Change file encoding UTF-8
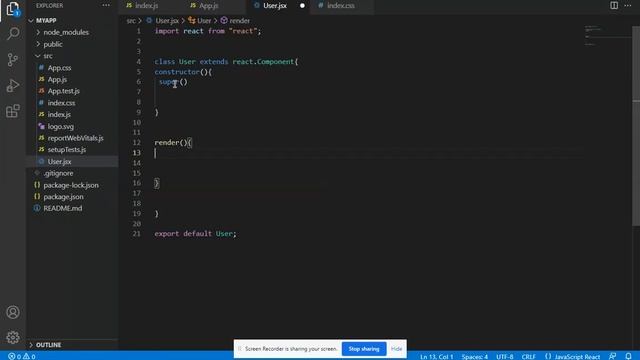 (x=505, y=356)
